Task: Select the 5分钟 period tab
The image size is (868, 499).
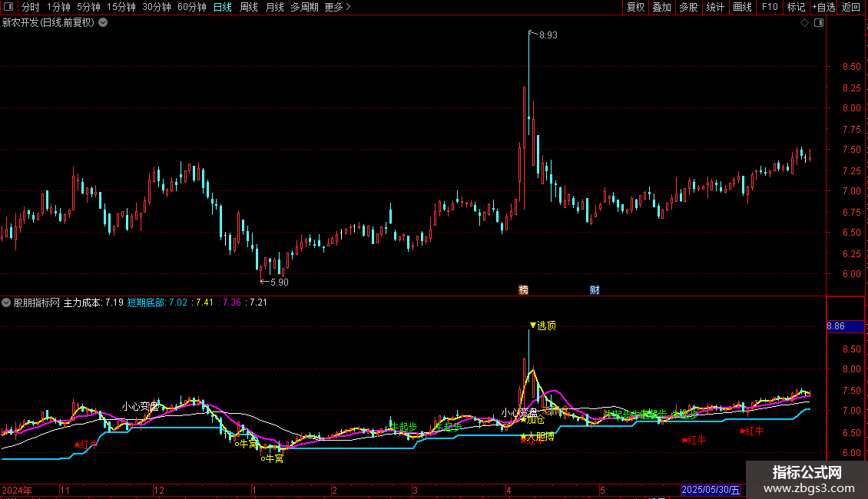Action: (88, 7)
